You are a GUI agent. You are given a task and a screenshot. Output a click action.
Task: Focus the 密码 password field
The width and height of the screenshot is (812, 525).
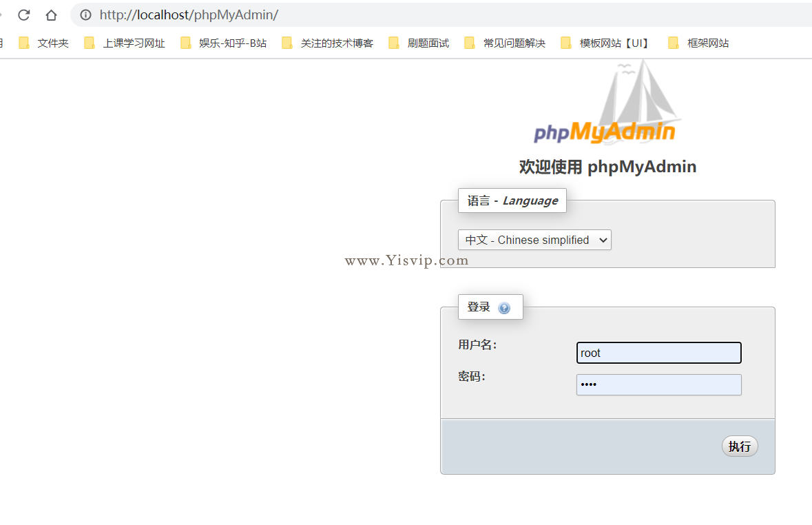(x=658, y=384)
